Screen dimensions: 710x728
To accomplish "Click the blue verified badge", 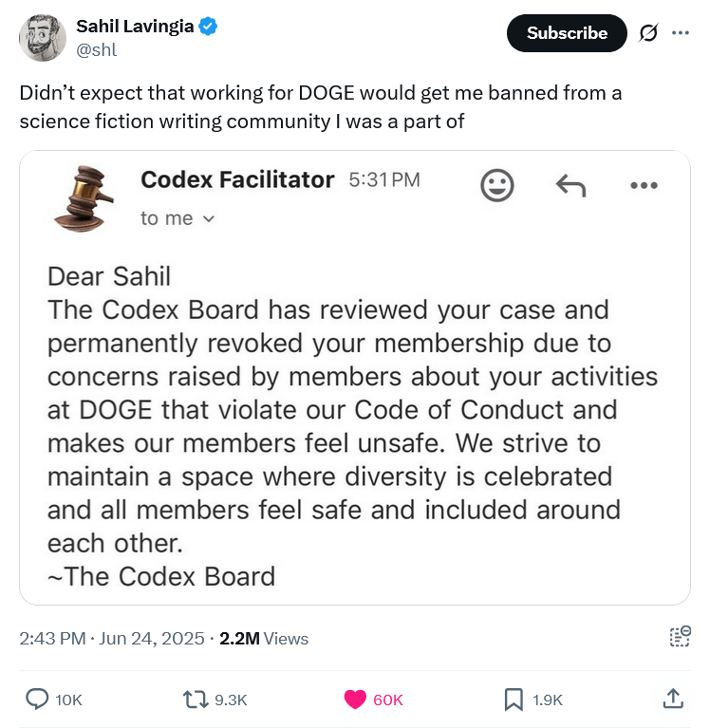I will pyautogui.click(x=208, y=27).
